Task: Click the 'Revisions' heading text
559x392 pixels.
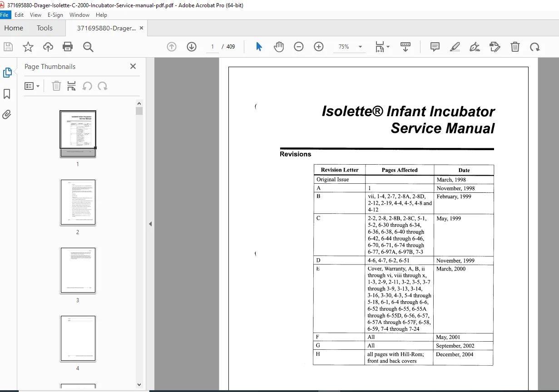Action: [296, 154]
